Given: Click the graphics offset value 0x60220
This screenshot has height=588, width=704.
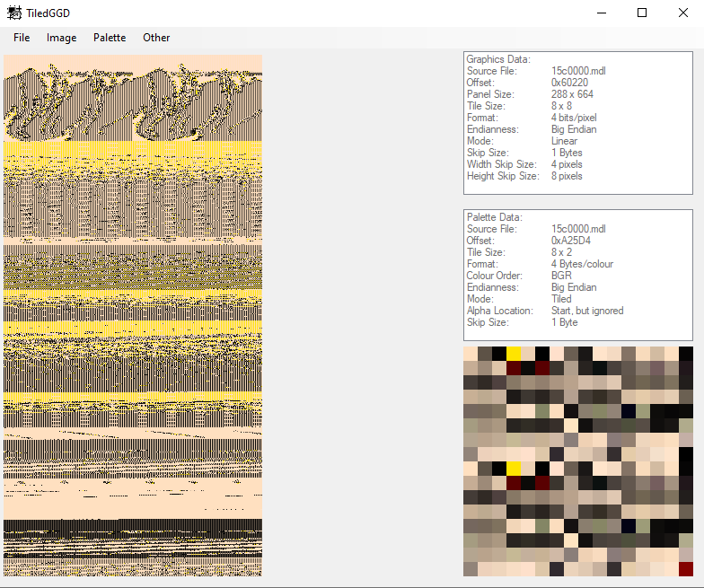Looking at the screenshot, I should (x=569, y=83).
